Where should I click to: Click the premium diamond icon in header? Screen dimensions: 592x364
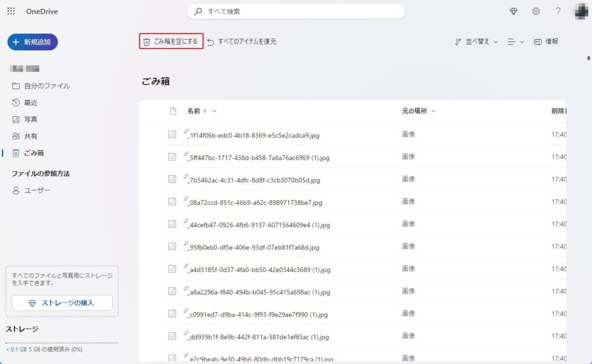[513, 12]
